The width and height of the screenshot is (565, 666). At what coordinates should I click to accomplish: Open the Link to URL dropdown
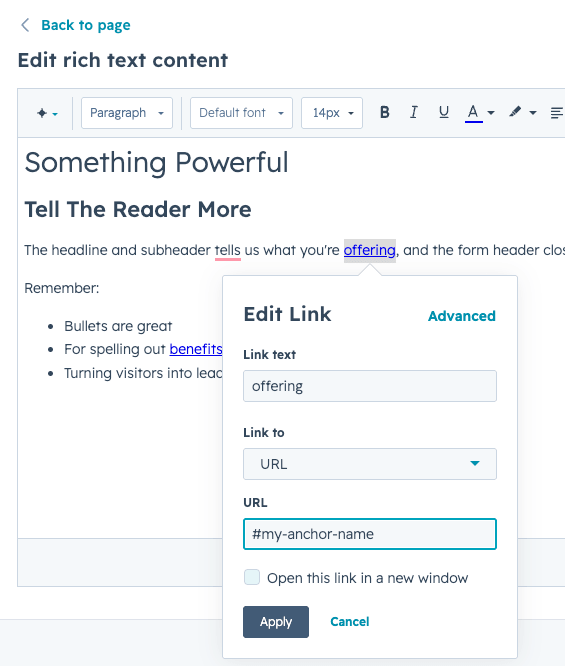[370, 464]
